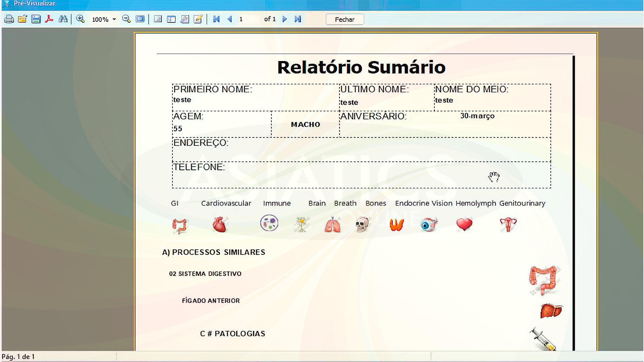
Task: Click the MACHO gender text
Action: click(306, 124)
